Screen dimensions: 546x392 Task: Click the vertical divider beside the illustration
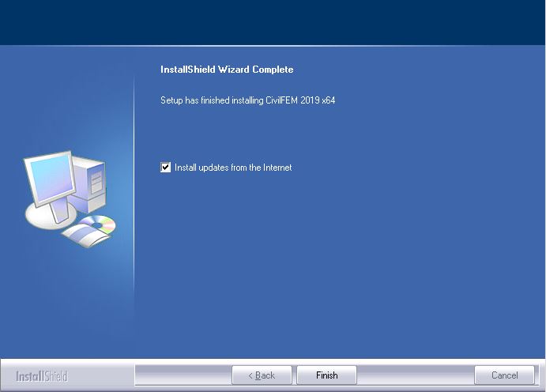pos(134,198)
